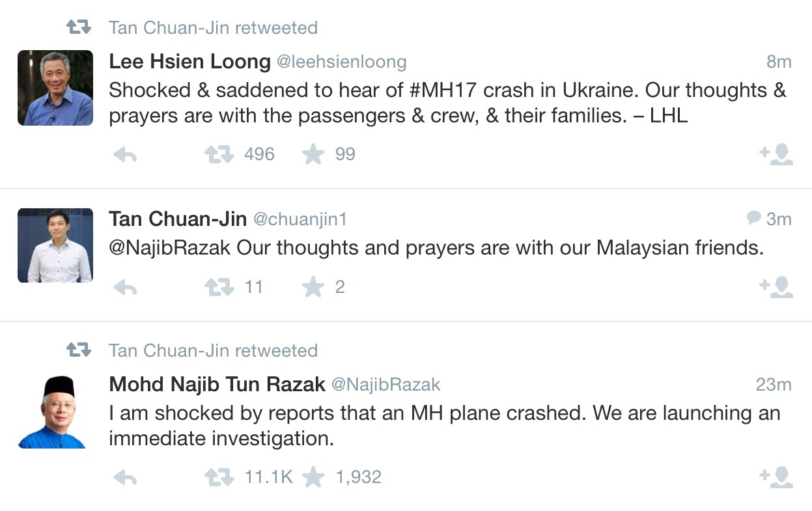
Task: Click add-user icon on Tan Chuan-Jin's tweet
Action: click(x=776, y=287)
